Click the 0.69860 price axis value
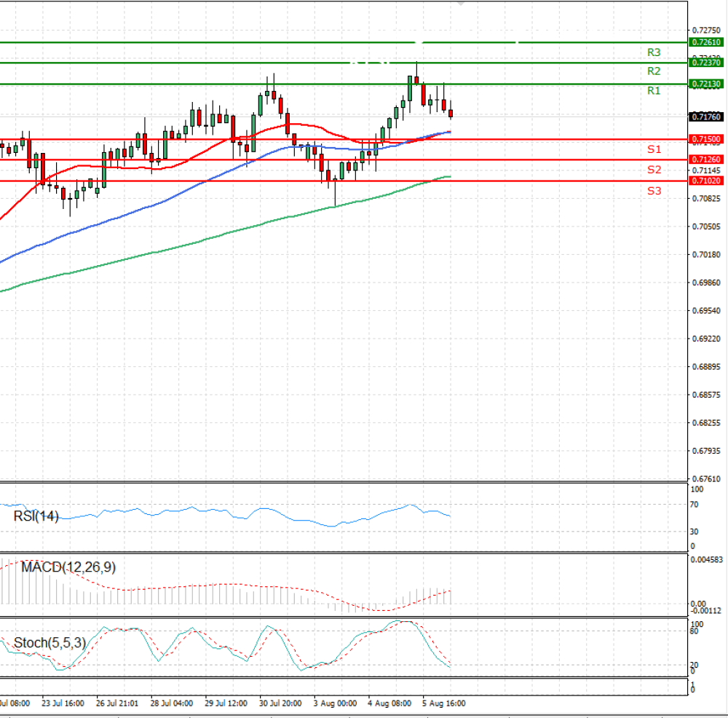Screen dimensions: 728x718 pos(706,283)
